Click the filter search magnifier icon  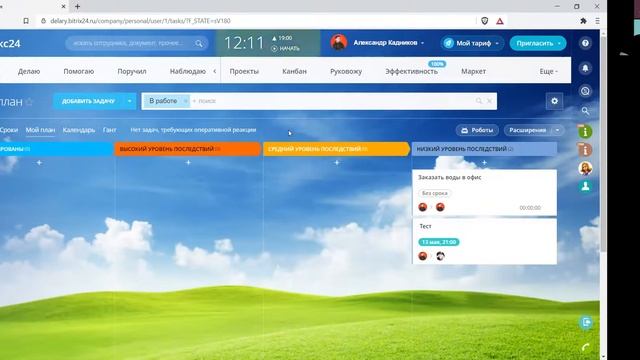pyautogui.click(x=479, y=101)
